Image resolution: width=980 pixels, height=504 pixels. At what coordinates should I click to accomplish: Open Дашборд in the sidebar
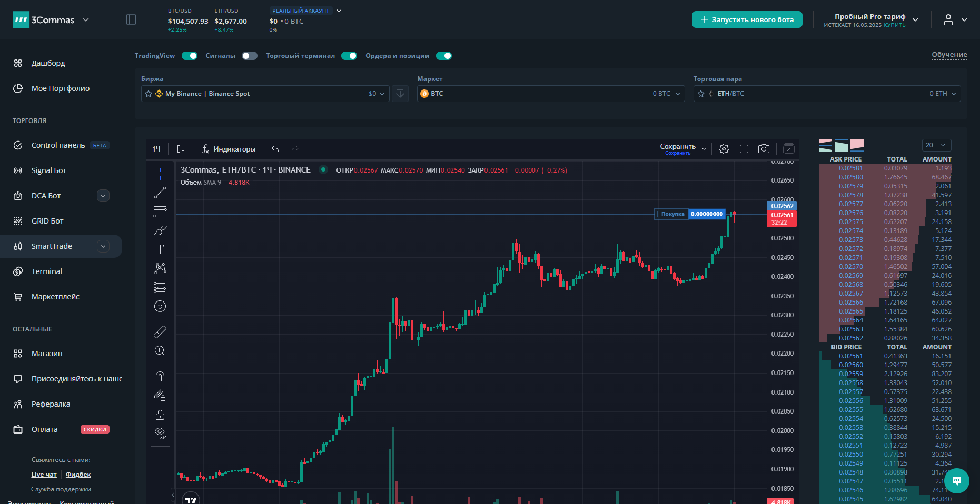(48, 63)
